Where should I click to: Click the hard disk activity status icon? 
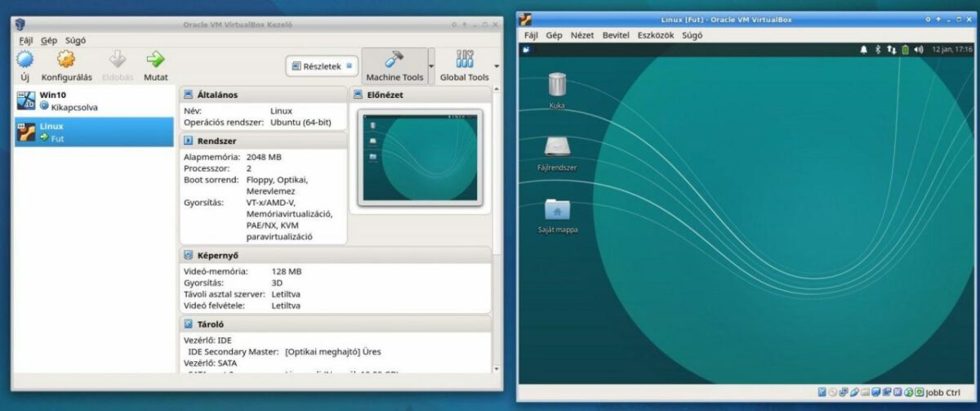pyautogui.click(x=822, y=392)
